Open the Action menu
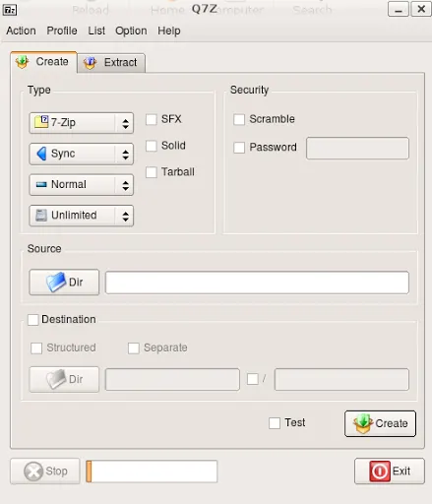The height and width of the screenshot is (504, 432). pos(21,31)
